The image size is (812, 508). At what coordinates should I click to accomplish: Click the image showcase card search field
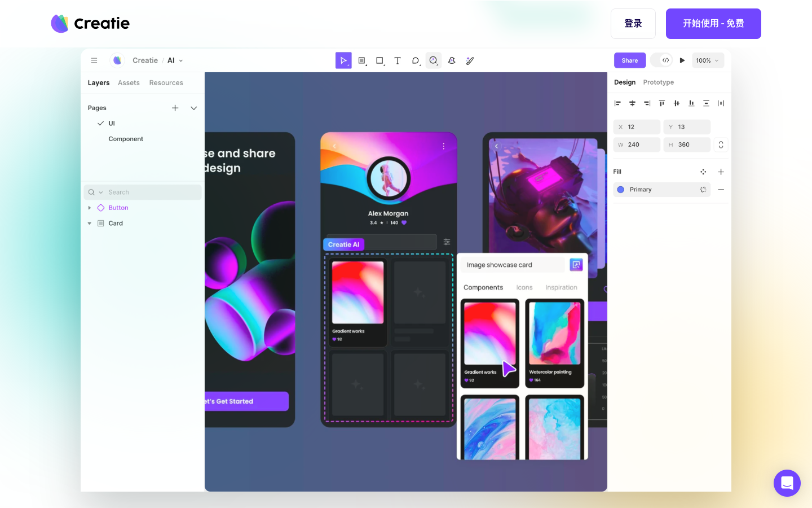(x=513, y=265)
